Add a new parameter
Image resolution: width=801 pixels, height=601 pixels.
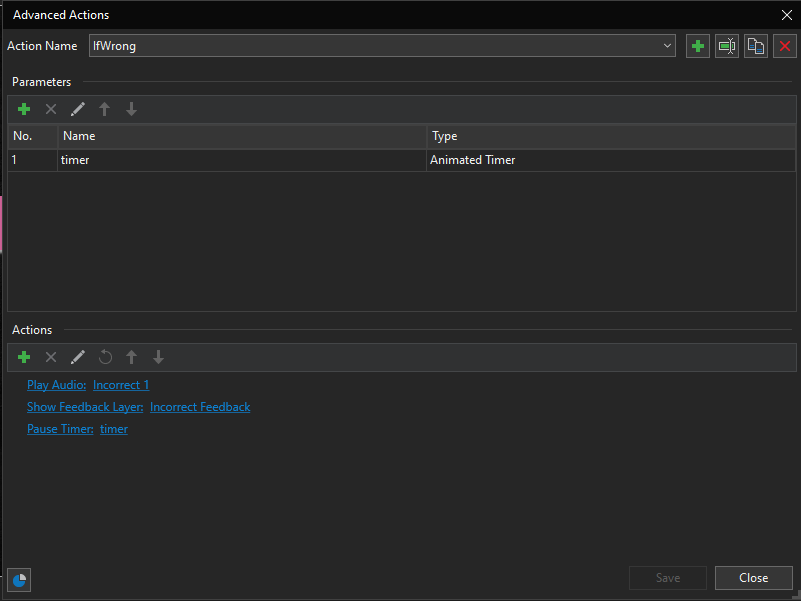[x=24, y=109]
